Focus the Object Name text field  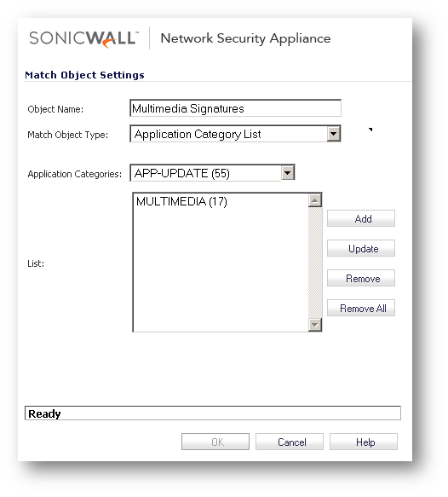pyautogui.click(x=235, y=108)
